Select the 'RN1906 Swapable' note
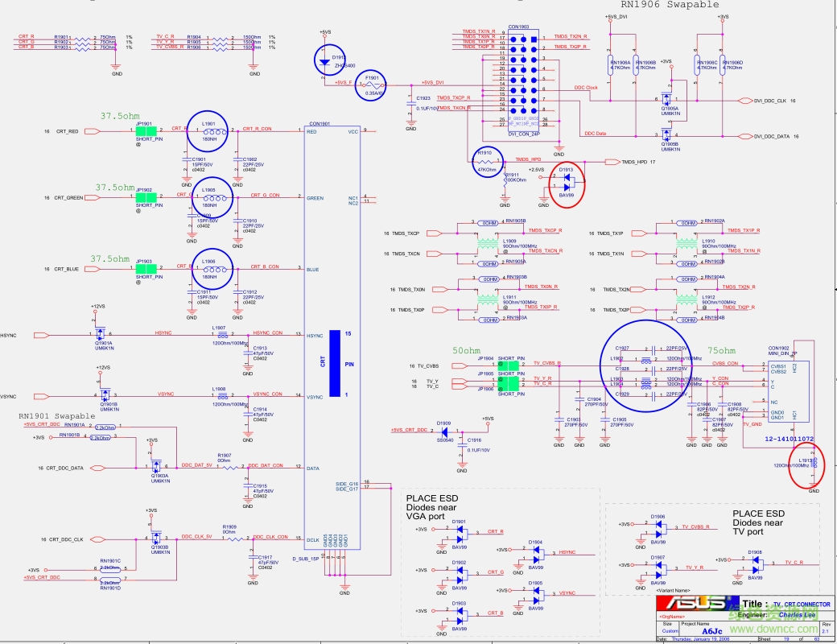This screenshot has width=837, height=644. (x=670, y=5)
